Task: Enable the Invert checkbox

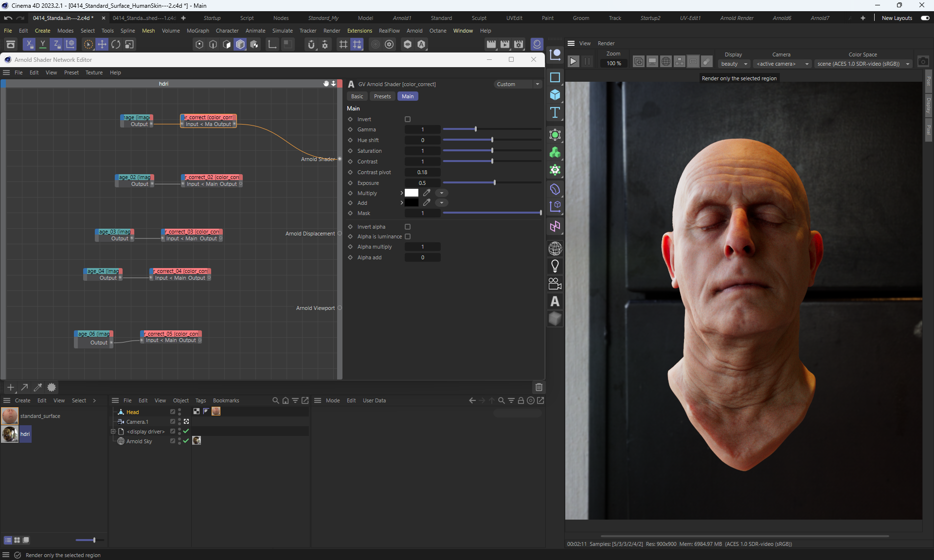Action: coord(408,119)
